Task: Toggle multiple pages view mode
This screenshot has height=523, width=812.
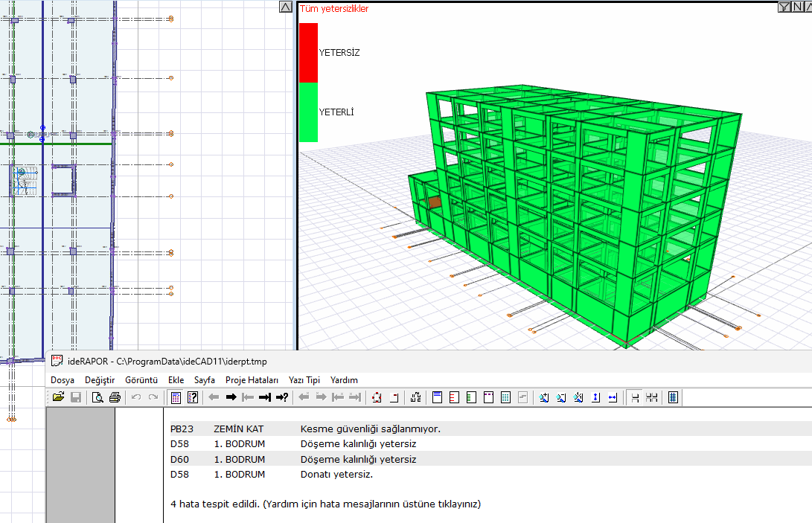Action: click(x=652, y=398)
